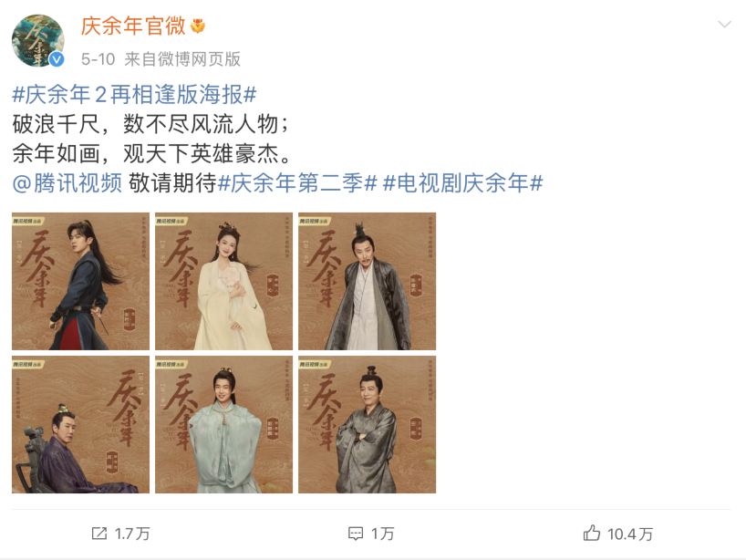Open hashtag #庆余年2再相逢版海报#

[134, 95]
